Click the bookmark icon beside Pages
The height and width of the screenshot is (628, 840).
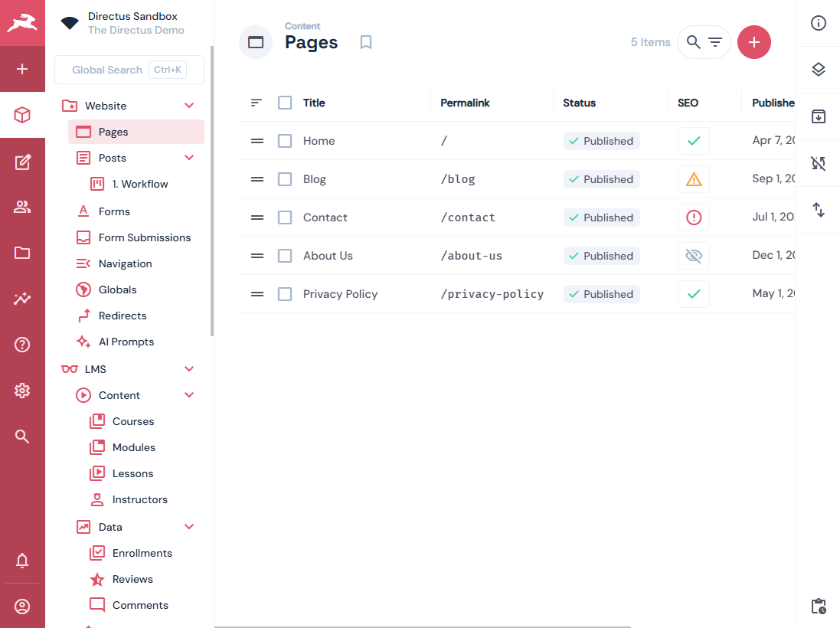click(x=366, y=42)
